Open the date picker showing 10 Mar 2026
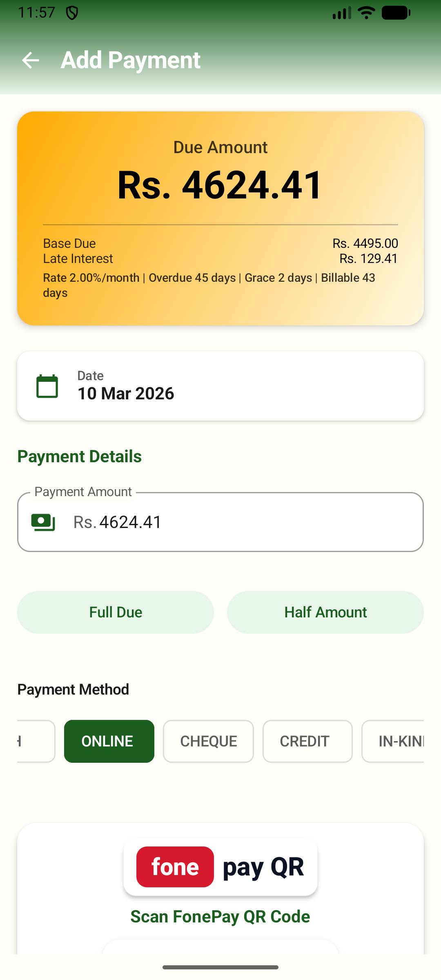The width and height of the screenshot is (441, 980). [220, 386]
